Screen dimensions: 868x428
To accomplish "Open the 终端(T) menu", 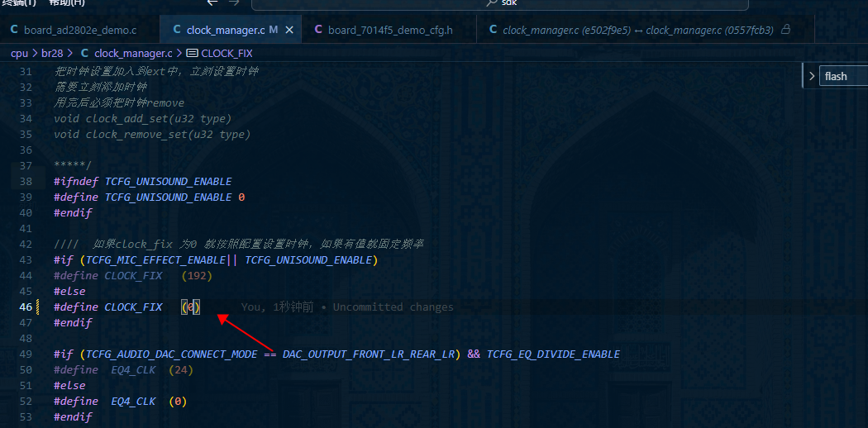I will [x=19, y=2].
